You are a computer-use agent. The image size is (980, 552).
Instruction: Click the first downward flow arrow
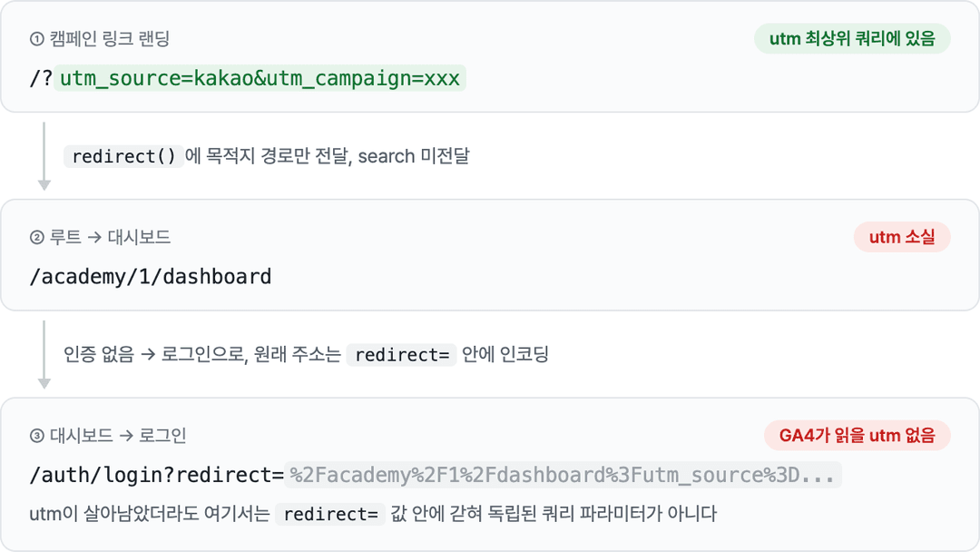click(x=44, y=156)
